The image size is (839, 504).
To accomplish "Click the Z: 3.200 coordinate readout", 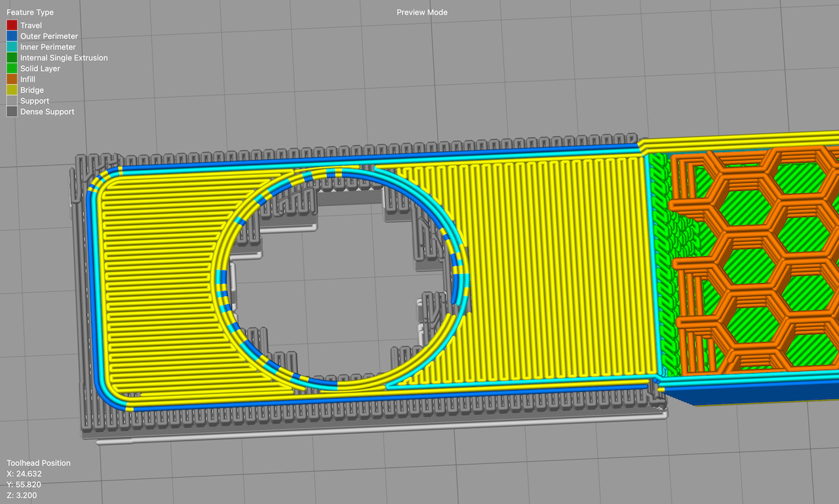I will point(22,495).
